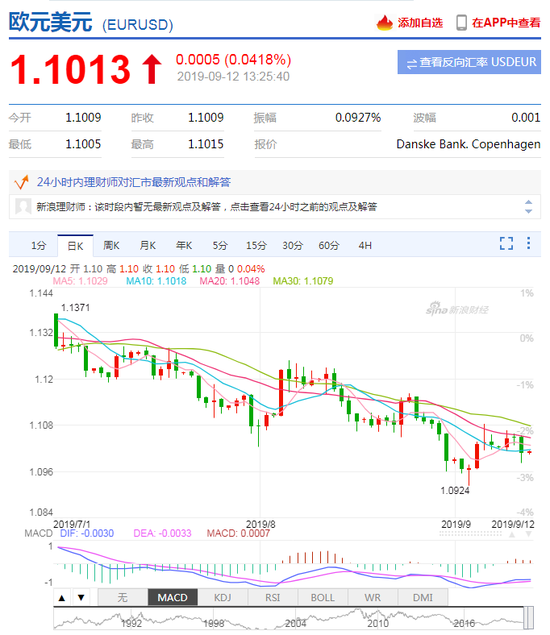Select the 无 indicator option
This screenshot has height=635, width=550.
point(123,597)
